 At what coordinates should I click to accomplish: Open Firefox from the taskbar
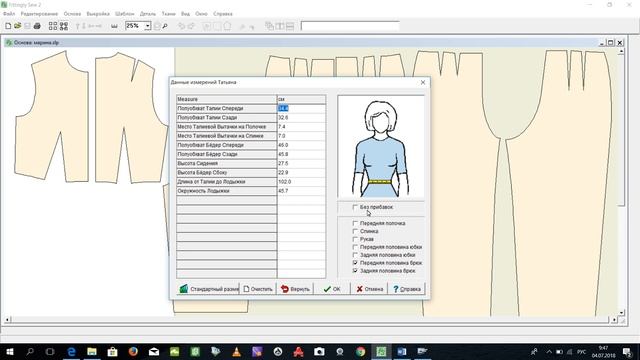[133, 351]
